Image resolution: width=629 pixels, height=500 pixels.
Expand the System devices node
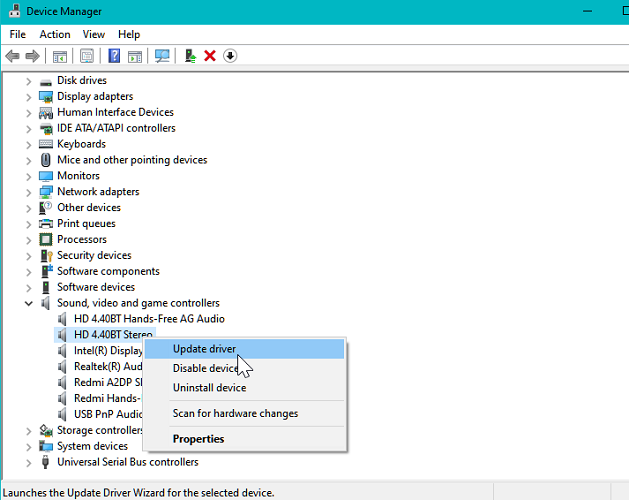28,447
